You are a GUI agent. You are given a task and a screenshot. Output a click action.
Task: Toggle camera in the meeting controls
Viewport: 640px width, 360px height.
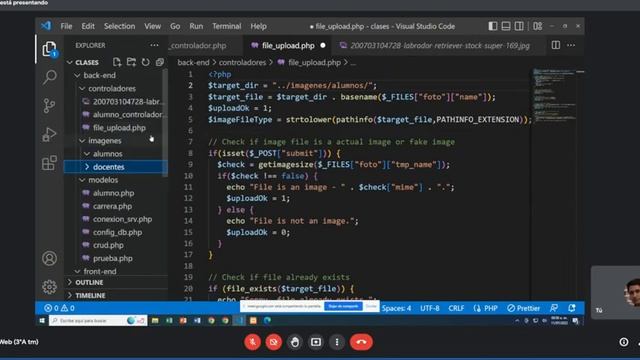(273, 342)
